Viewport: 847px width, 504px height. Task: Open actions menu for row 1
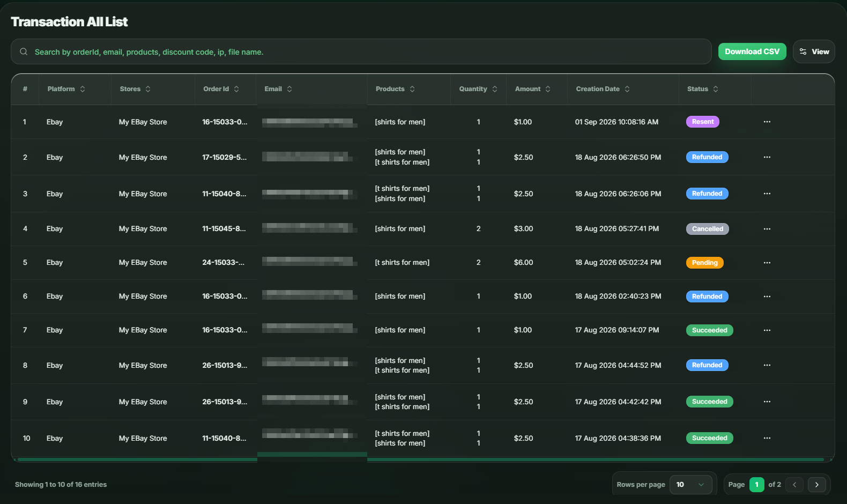pyautogui.click(x=767, y=122)
